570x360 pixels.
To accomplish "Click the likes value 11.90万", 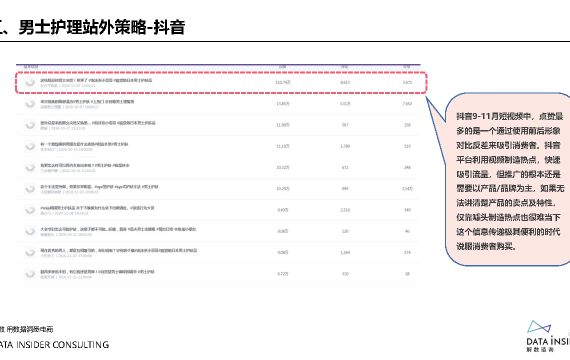I will coord(283,125).
